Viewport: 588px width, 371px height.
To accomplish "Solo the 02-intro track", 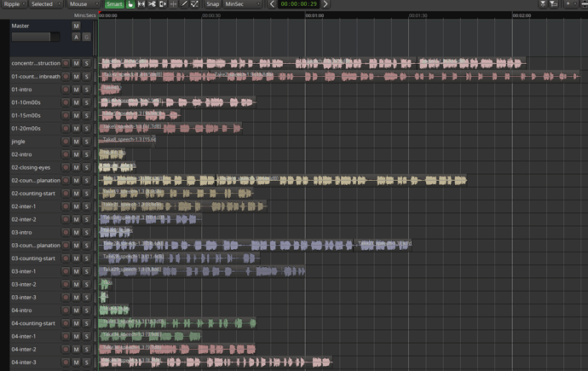I will [87, 154].
